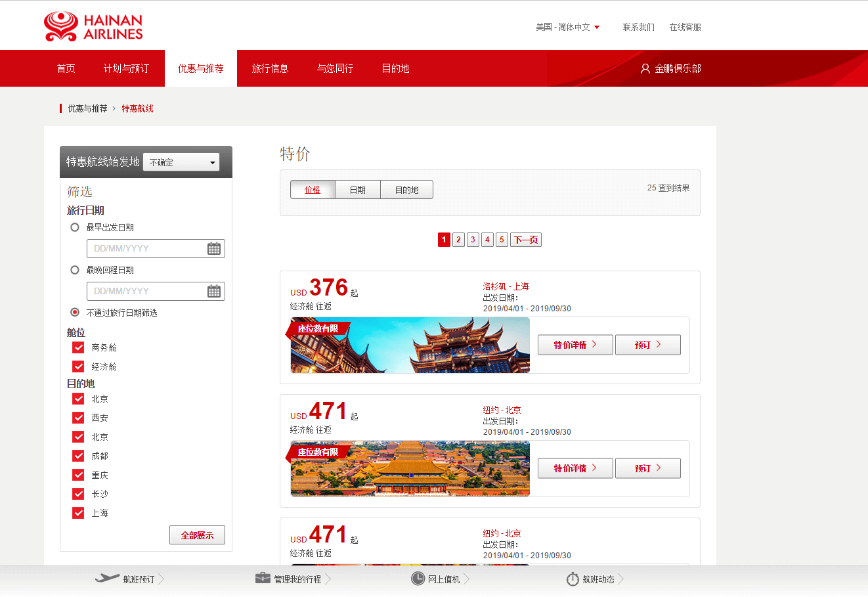Screen dimensions: 868x597
Task: Open the 旅行信息 navigation menu
Action: (x=270, y=68)
